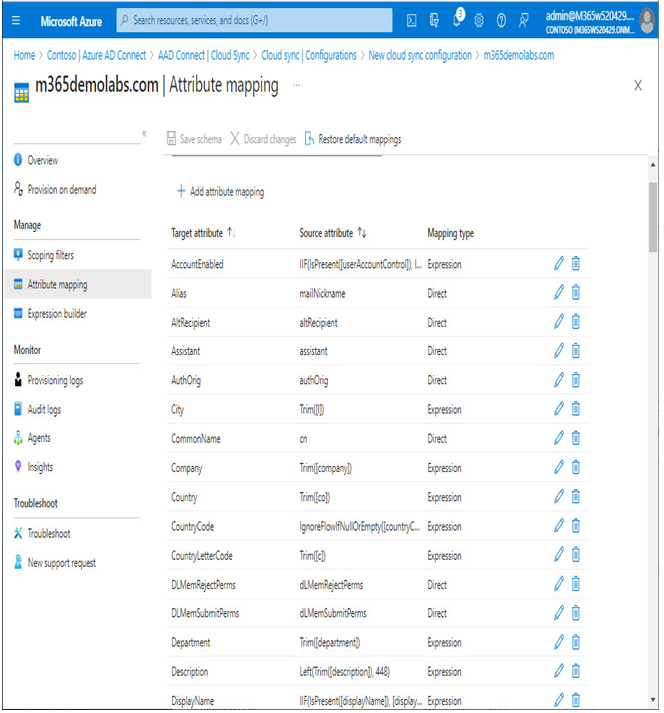The width and height of the screenshot is (664, 713).
Task: Edit the AltRecipient mapping
Action: tap(559, 321)
